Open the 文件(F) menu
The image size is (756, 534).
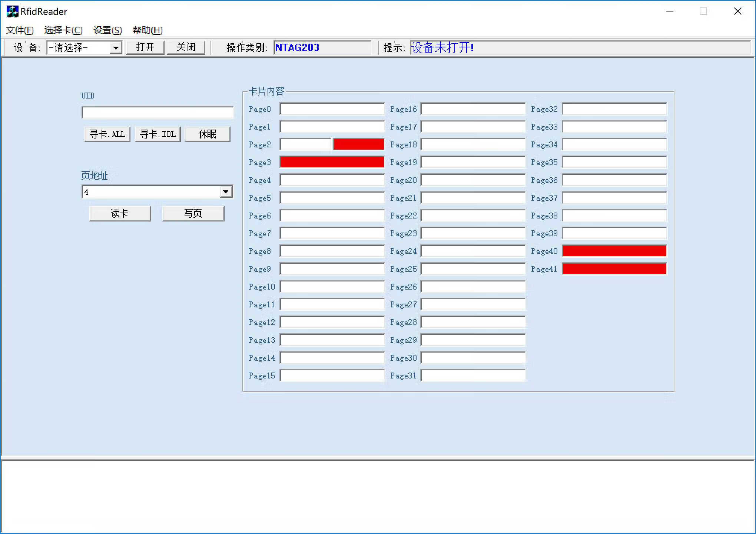tap(20, 30)
